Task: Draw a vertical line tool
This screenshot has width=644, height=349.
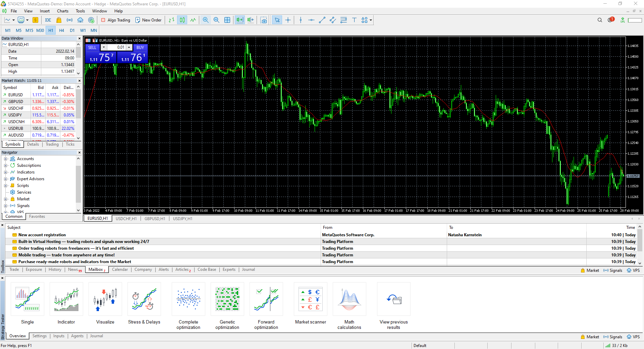Action: [301, 20]
